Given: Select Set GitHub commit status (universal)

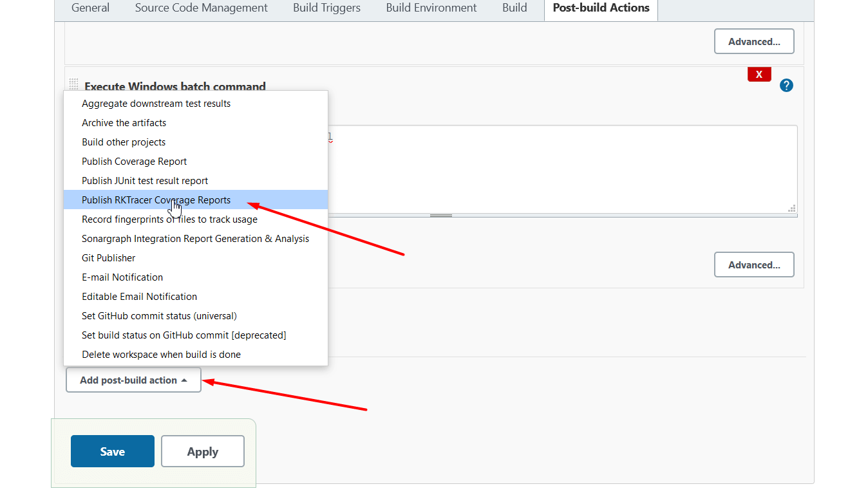Looking at the screenshot, I should (159, 315).
